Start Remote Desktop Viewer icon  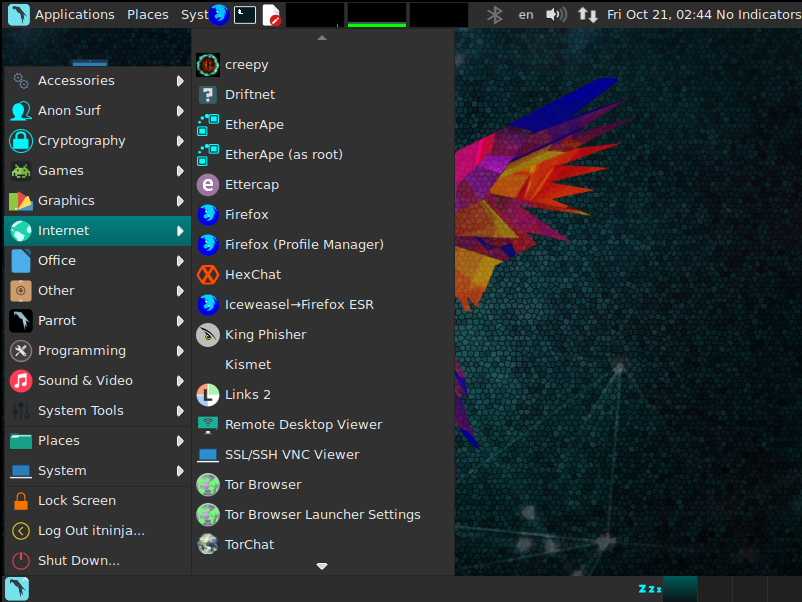click(x=208, y=425)
